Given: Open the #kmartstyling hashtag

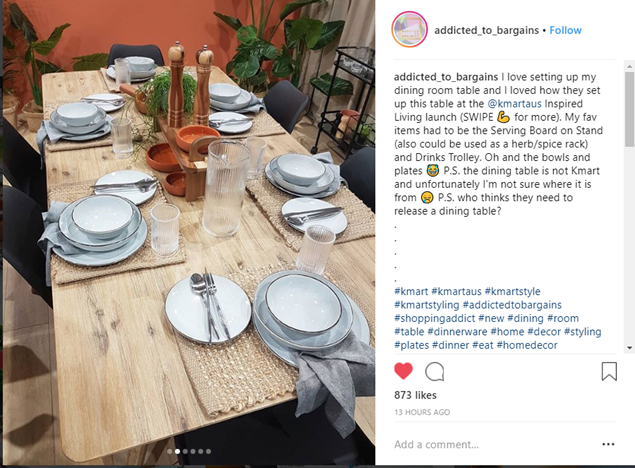Looking at the screenshot, I should point(426,305).
